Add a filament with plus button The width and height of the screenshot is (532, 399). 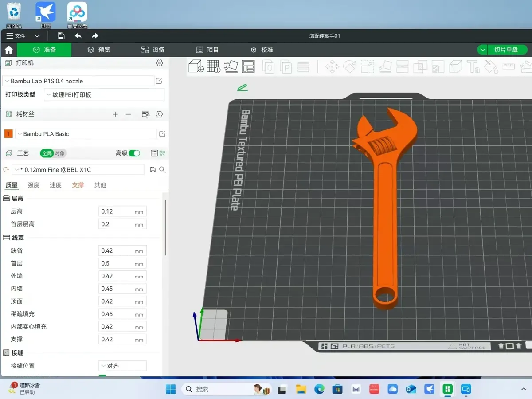coord(115,114)
